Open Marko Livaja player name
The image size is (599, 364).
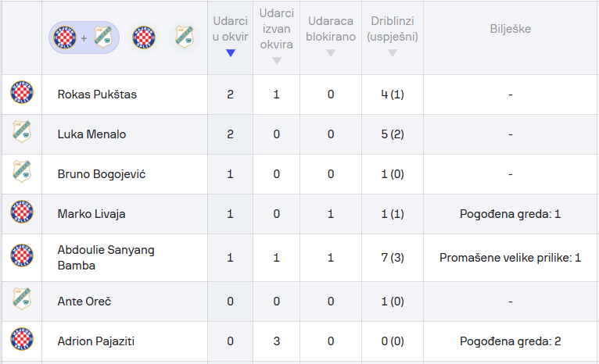(x=91, y=214)
